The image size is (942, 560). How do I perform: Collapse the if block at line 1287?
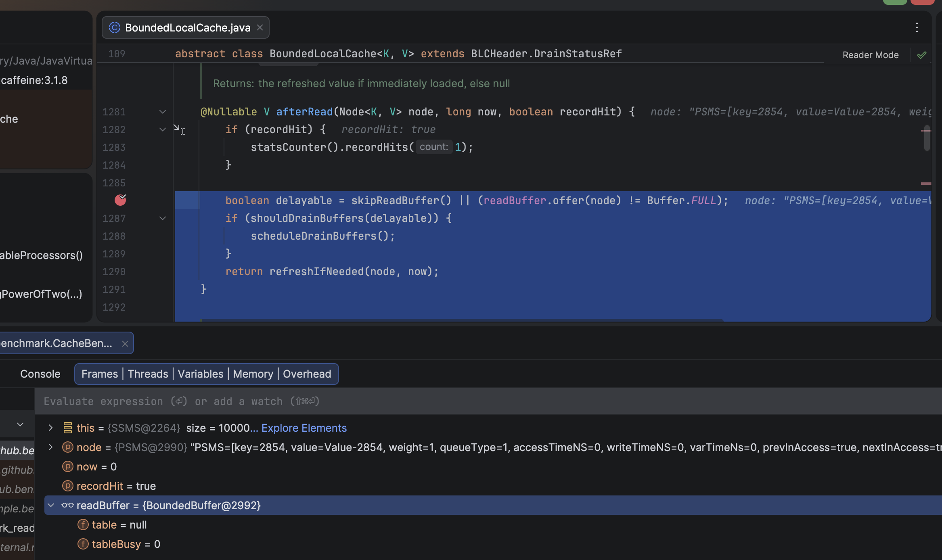(163, 218)
